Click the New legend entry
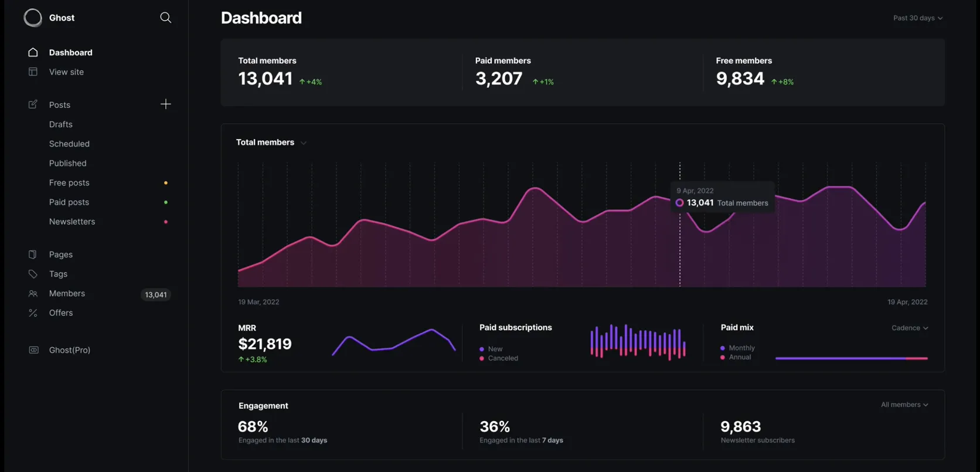Image resolution: width=980 pixels, height=472 pixels. tap(491, 349)
